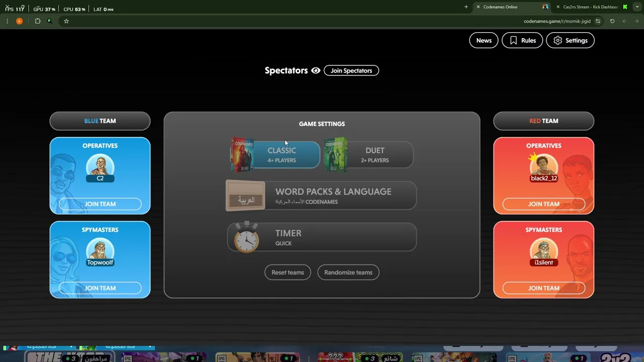Click the Codenames tab favicon
Viewport: 644px width, 362px height.
545,7
